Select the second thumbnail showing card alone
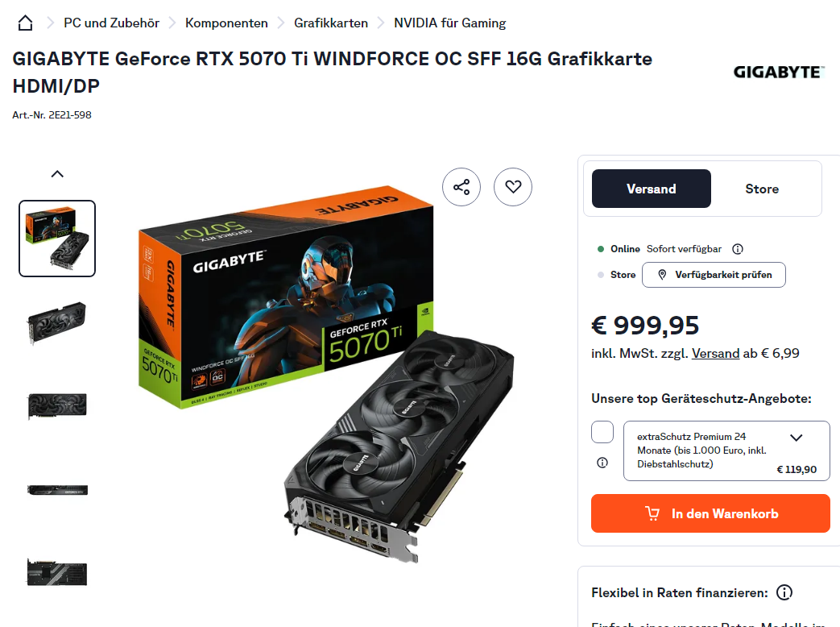The height and width of the screenshot is (627, 840). [57, 322]
